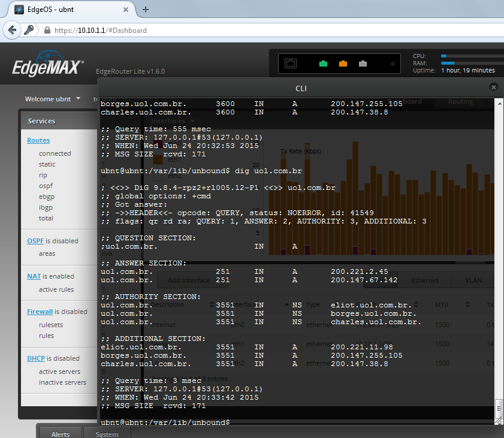504x438 pixels.
Task: Open the Welcome ubnt user dropdown
Action: pyautogui.click(x=52, y=99)
